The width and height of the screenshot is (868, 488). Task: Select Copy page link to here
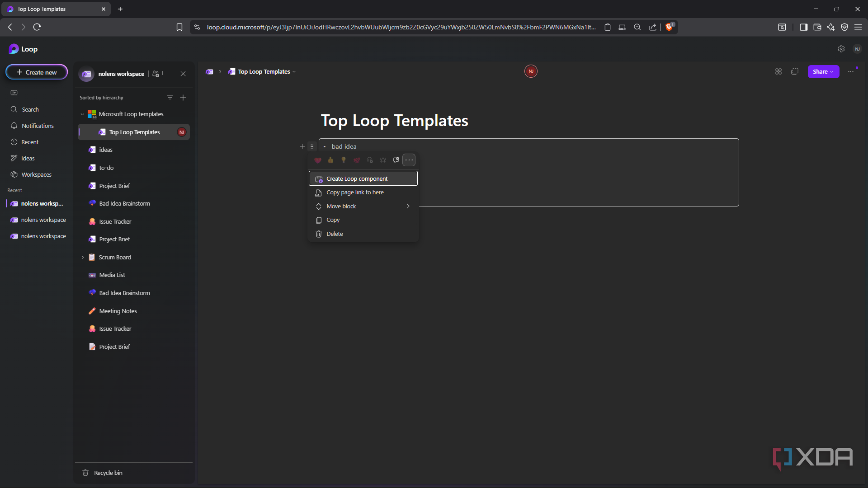pyautogui.click(x=363, y=192)
